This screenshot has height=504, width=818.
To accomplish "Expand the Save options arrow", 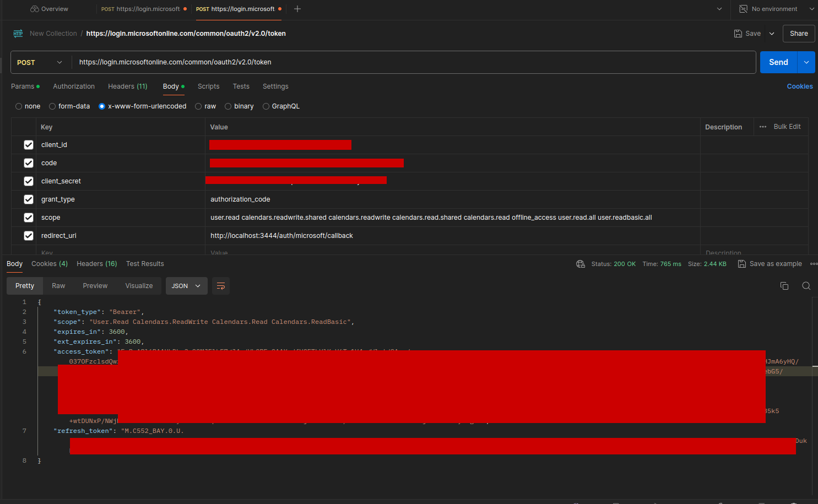I will point(772,34).
